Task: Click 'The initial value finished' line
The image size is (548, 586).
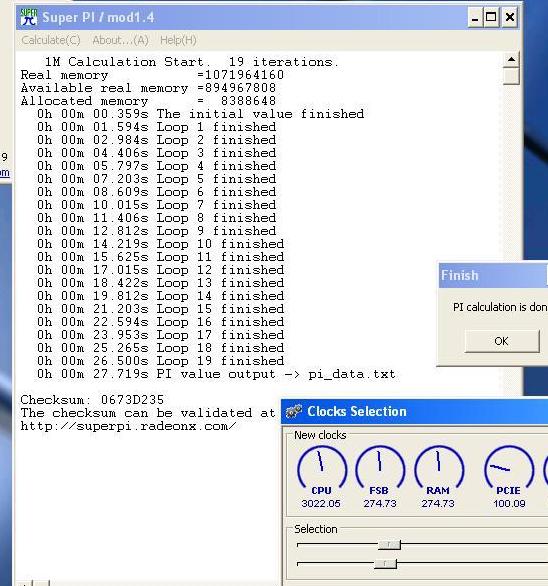Action: click(200, 114)
